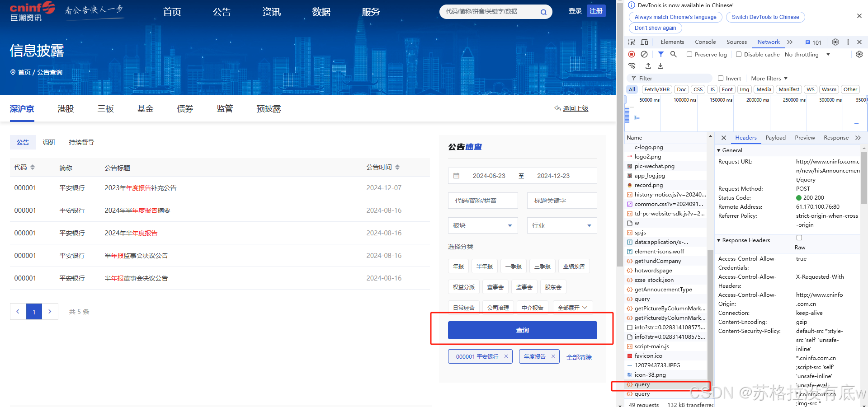868x407 pixels.
Task: Close the request details pane
Action: (x=724, y=138)
